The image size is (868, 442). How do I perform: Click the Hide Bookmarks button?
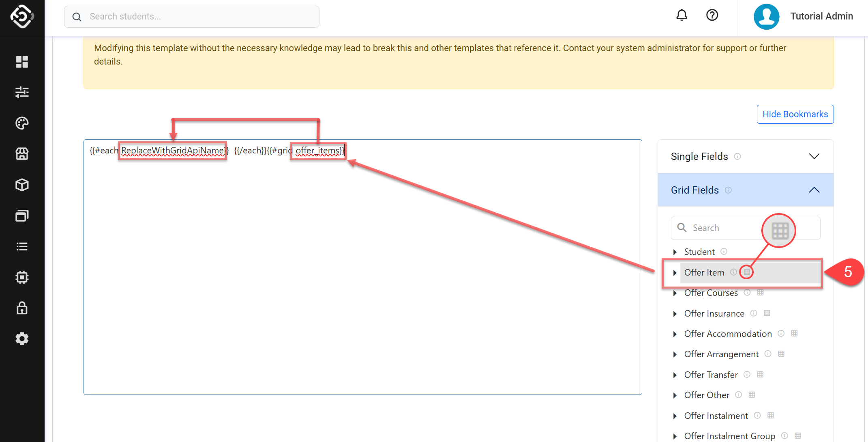[795, 114]
